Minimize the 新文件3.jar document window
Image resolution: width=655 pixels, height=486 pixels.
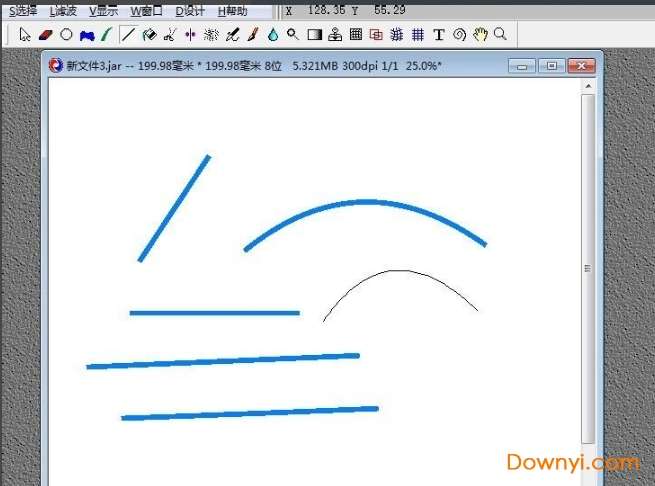[522, 66]
